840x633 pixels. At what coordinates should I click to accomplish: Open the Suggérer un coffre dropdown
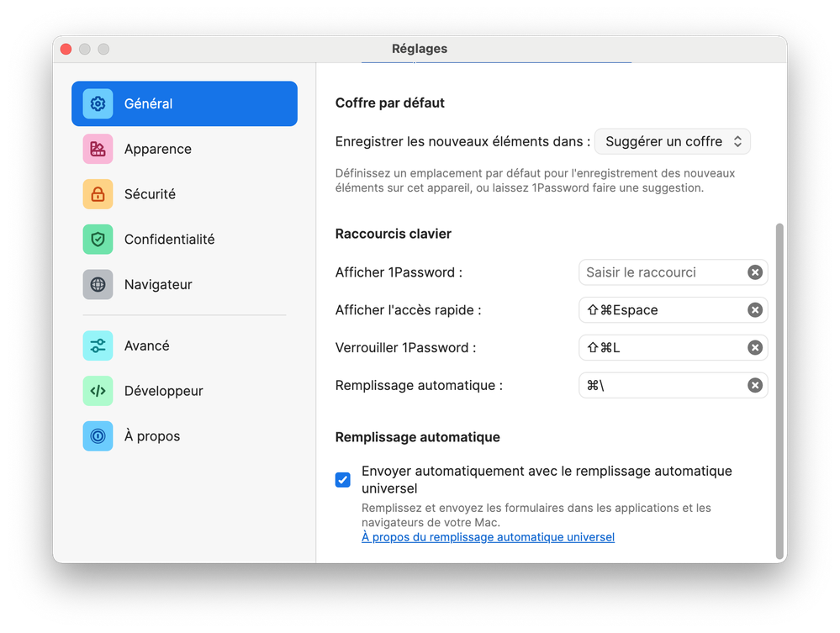pos(672,141)
